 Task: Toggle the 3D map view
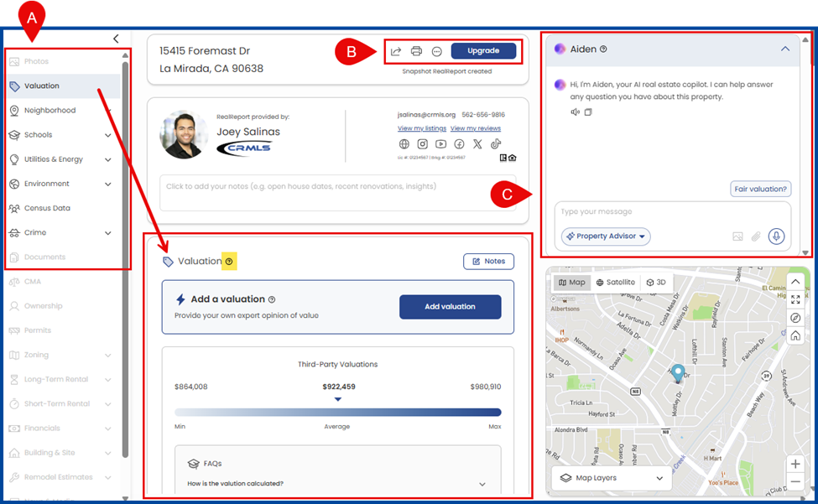[x=656, y=283]
